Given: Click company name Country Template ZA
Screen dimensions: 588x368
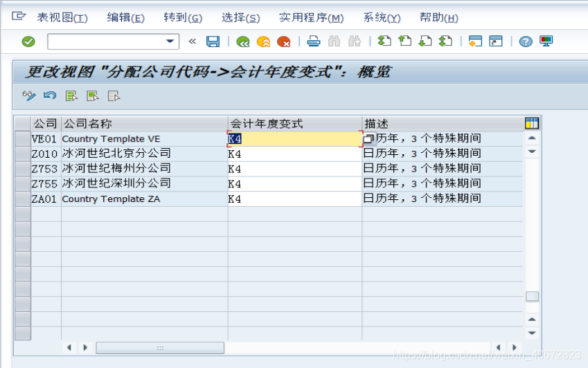Looking at the screenshot, I should click(111, 199).
